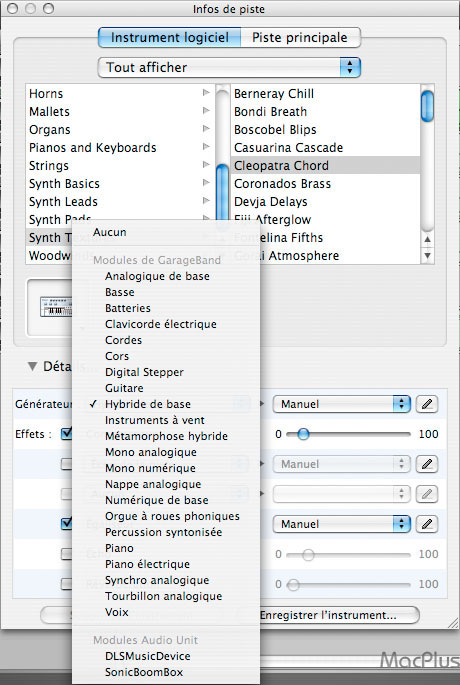Click the preset list scrollbar thumb
This screenshot has width=460, height=685.
point(428,106)
